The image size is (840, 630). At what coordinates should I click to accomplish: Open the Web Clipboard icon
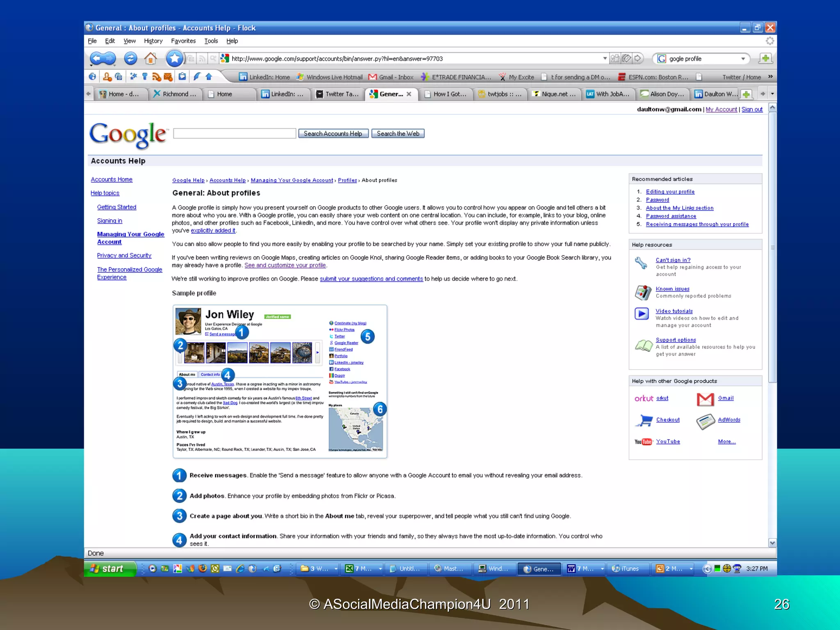pos(182,77)
